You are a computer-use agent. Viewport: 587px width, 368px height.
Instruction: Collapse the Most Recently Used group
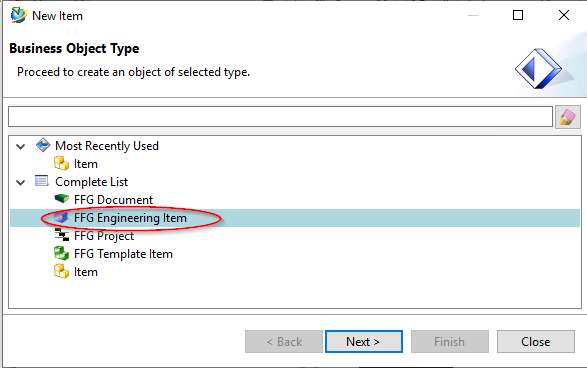click(x=21, y=146)
